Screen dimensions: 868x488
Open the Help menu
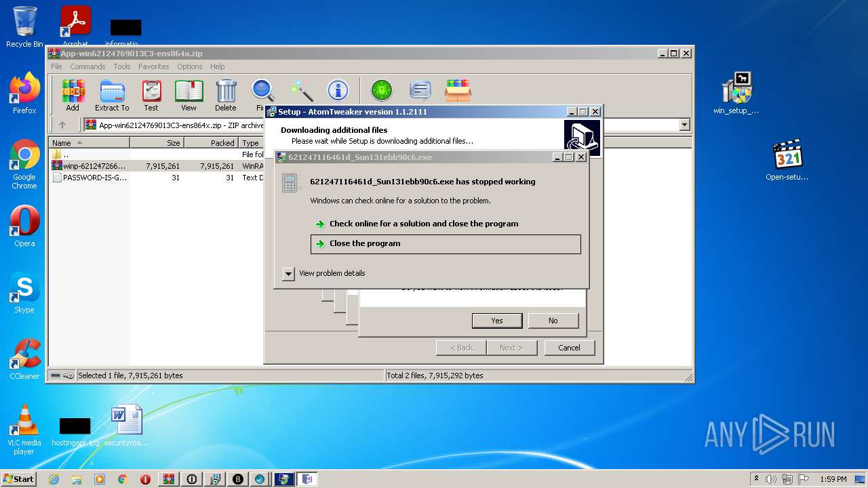(x=218, y=66)
